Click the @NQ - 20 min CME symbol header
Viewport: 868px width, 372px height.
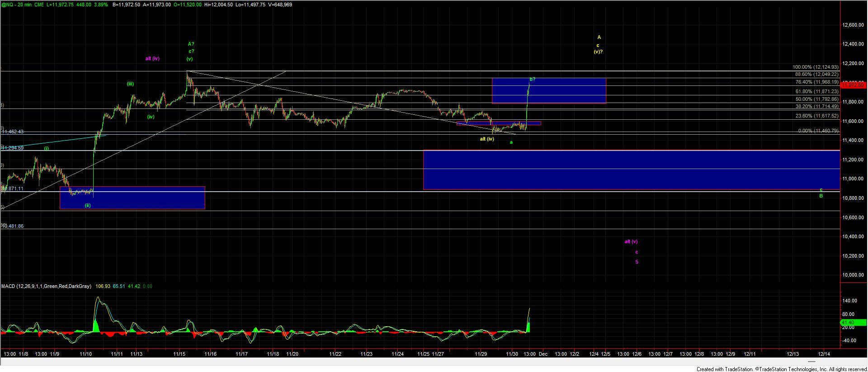23,5
